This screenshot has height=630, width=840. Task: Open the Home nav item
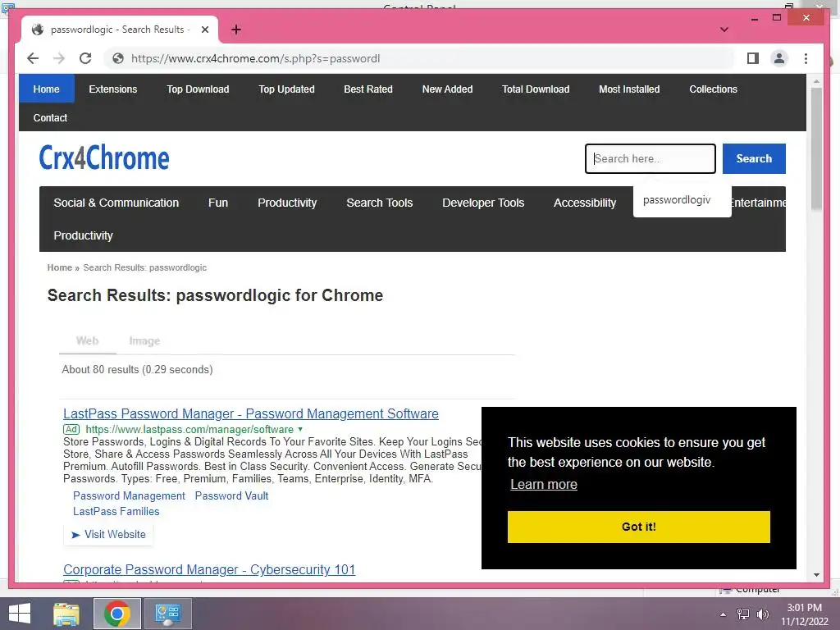click(46, 89)
